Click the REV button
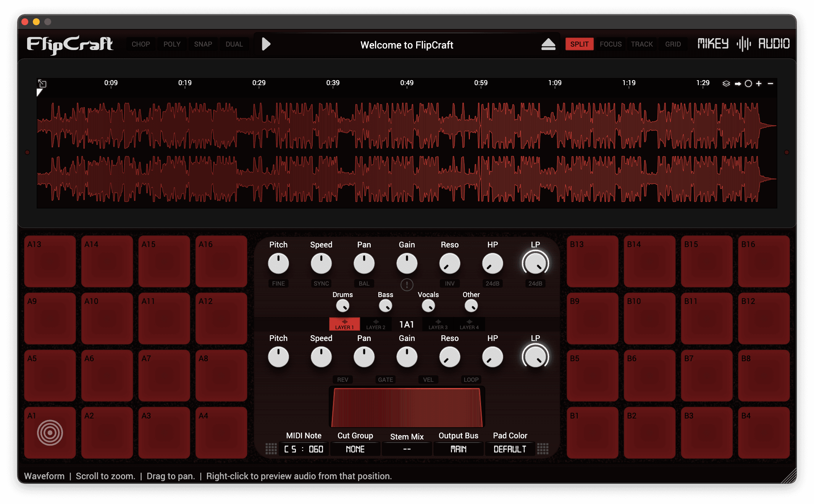 pyautogui.click(x=342, y=380)
